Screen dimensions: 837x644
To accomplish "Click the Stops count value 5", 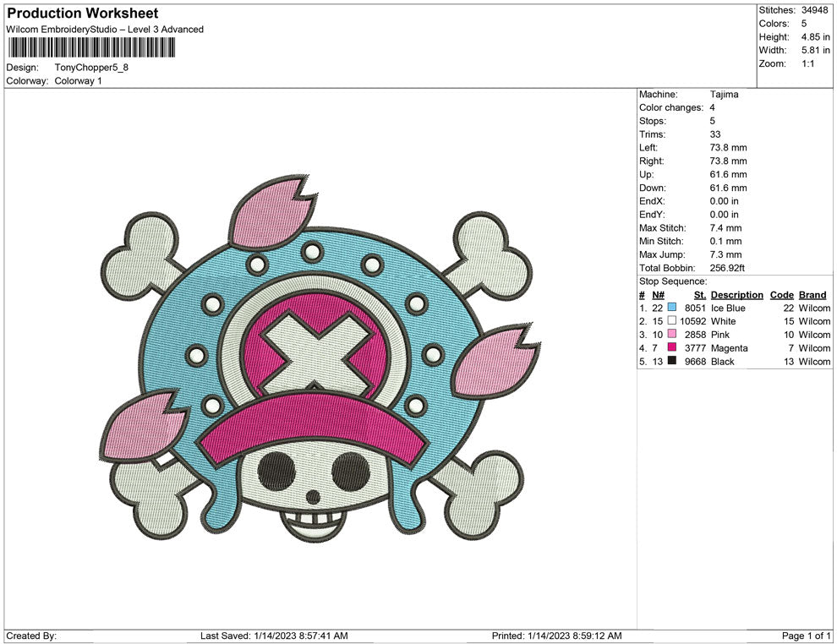I will coord(711,121).
